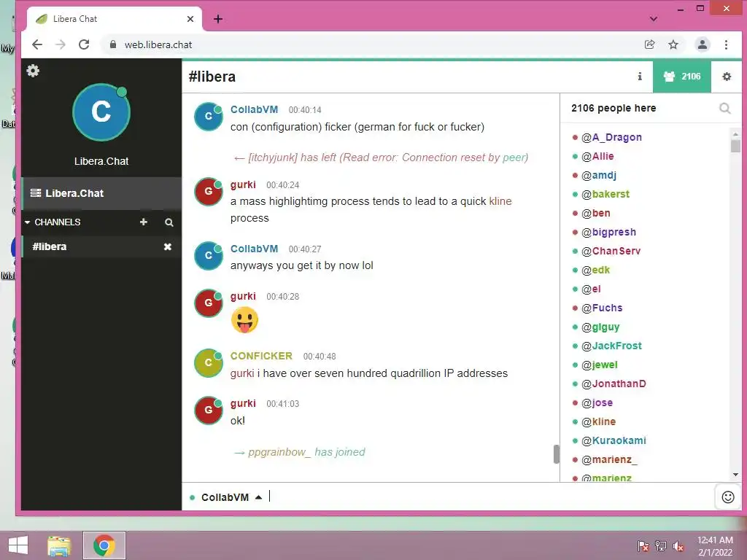Click the chat messages scrollbar thumb
The width and height of the screenshot is (747, 560).
[556, 454]
